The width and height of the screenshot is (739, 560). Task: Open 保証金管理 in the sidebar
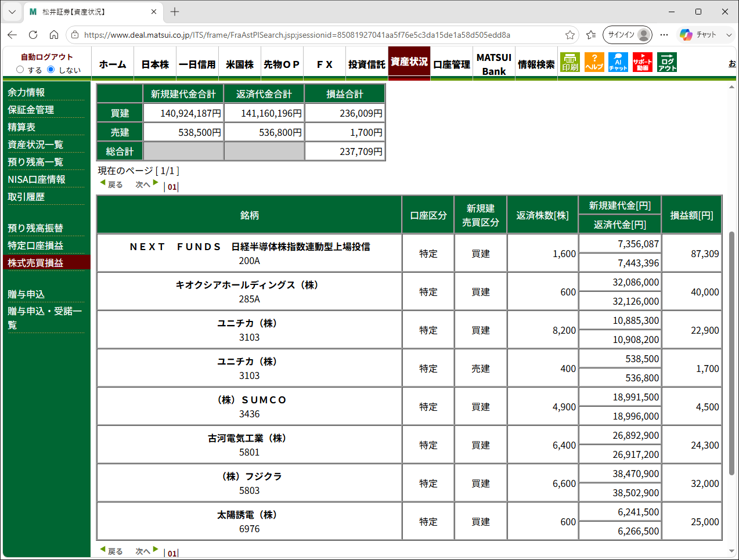[x=31, y=110]
